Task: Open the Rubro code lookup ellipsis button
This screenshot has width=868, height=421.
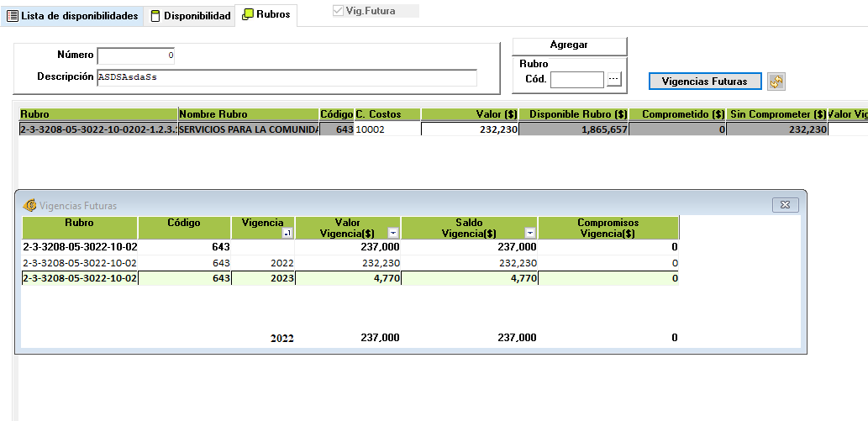Action: click(x=614, y=79)
